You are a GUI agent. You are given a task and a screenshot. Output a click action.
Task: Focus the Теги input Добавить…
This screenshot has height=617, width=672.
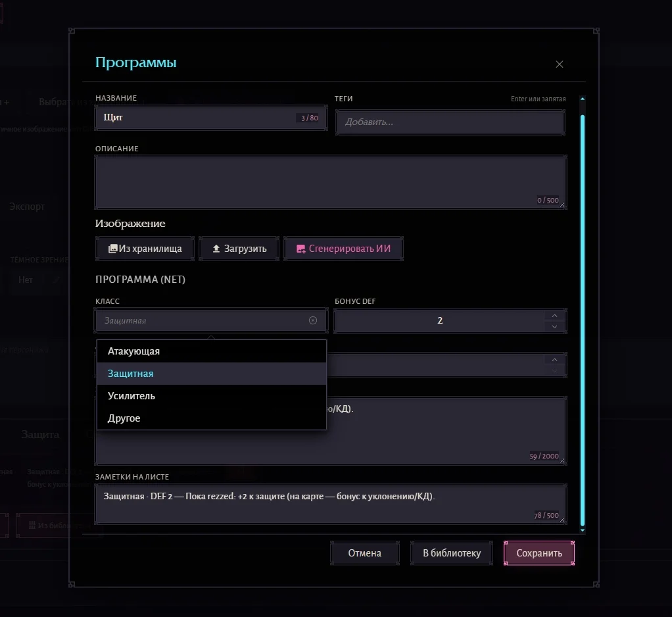[x=450, y=122]
